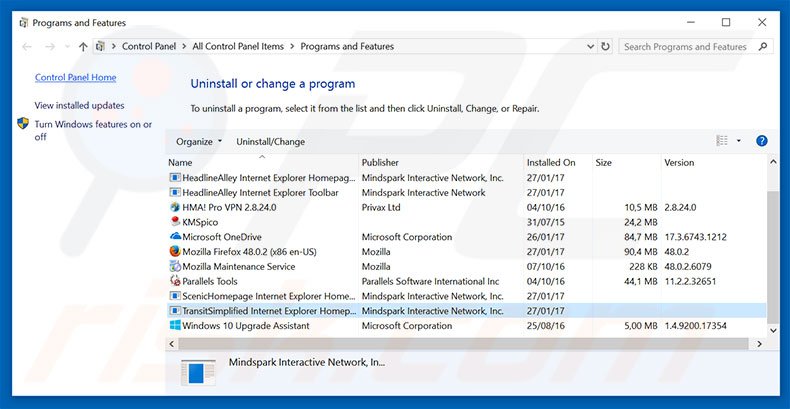
Task: Open the Organize dropdown menu
Action: coord(199,142)
